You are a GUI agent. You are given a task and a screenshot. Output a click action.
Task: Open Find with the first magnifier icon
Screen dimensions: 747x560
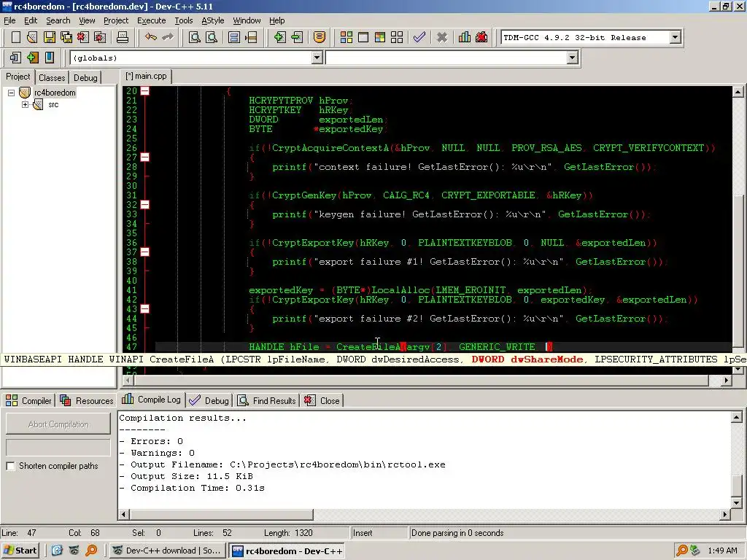[194, 37]
